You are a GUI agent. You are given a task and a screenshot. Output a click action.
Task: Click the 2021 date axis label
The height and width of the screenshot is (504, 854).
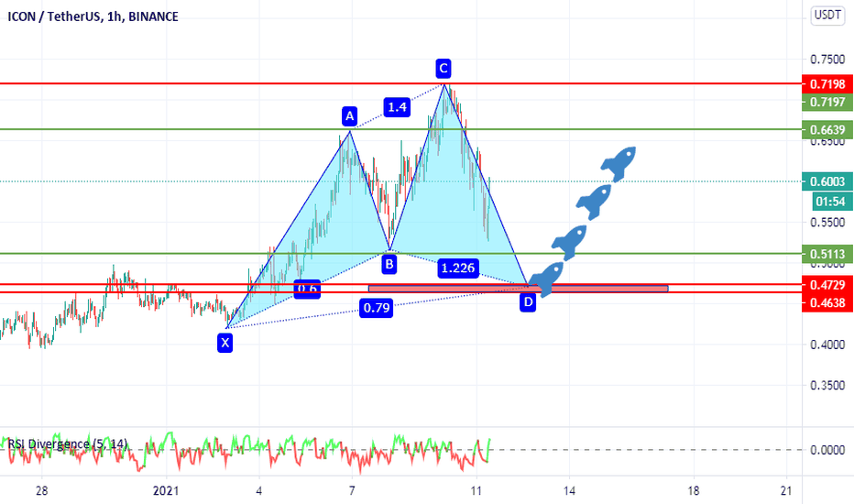point(166,491)
